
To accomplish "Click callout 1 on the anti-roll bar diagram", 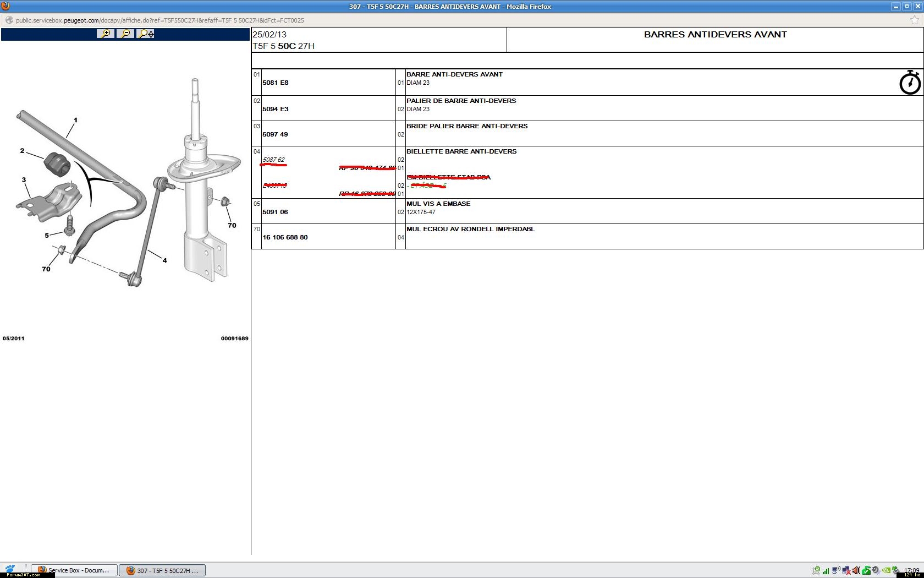I will coord(75,120).
